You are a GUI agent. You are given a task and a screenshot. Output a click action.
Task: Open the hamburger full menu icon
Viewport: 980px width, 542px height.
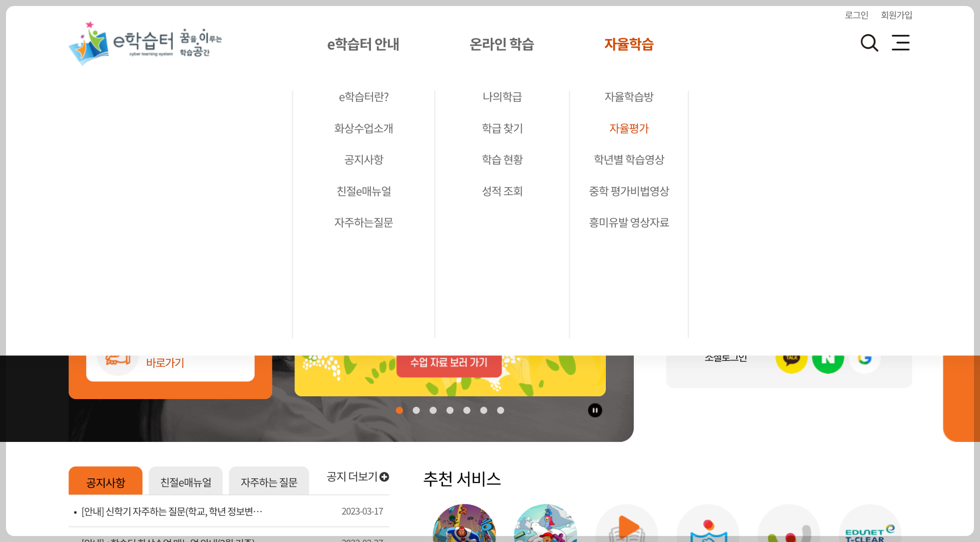[900, 43]
